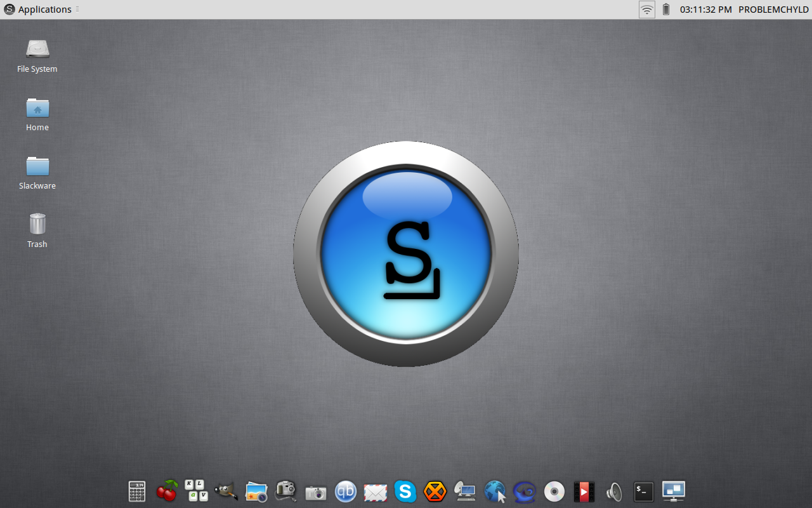The height and width of the screenshot is (508, 812).
Task: Click the battery status icon
Action: click(x=665, y=10)
